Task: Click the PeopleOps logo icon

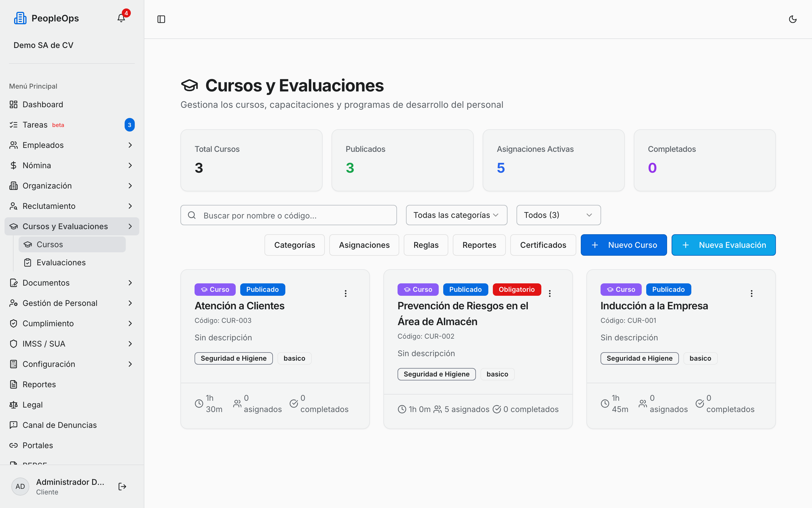Action: (x=20, y=18)
